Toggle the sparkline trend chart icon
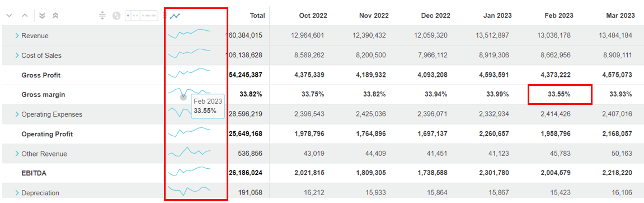The width and height of the screenshot is (644, 203). coord(175,16)
